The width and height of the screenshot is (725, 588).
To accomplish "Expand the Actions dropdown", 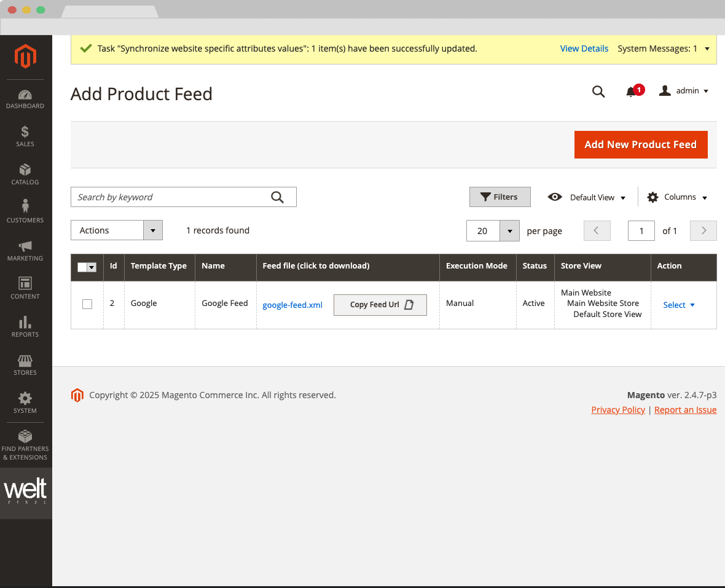I will (152, 230).
